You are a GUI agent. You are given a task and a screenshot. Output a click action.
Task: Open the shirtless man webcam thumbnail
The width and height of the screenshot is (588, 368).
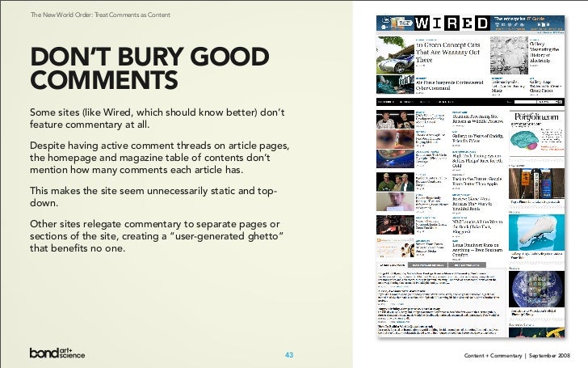point(395,202)
